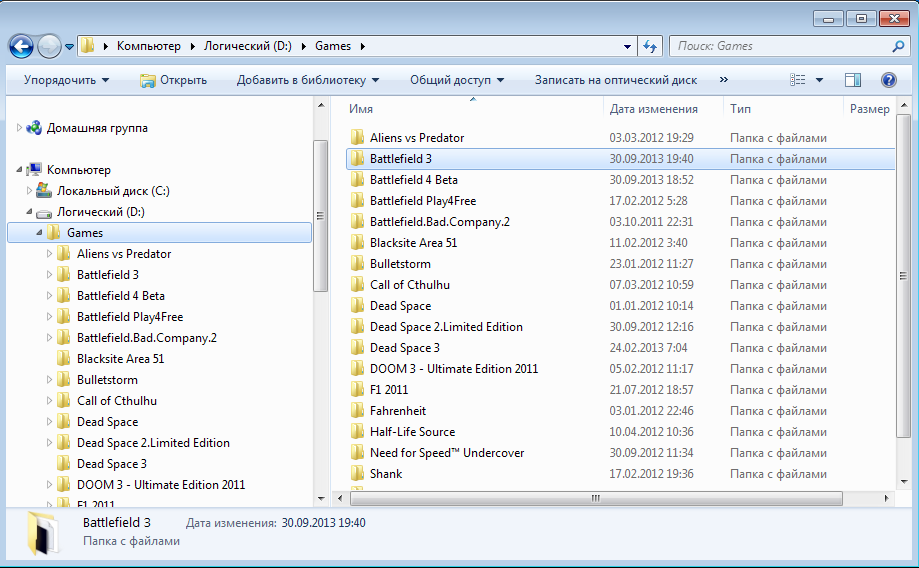919x568 pixels.
Task: Show more toolbar commands chevron
Action: click(724, 80)
